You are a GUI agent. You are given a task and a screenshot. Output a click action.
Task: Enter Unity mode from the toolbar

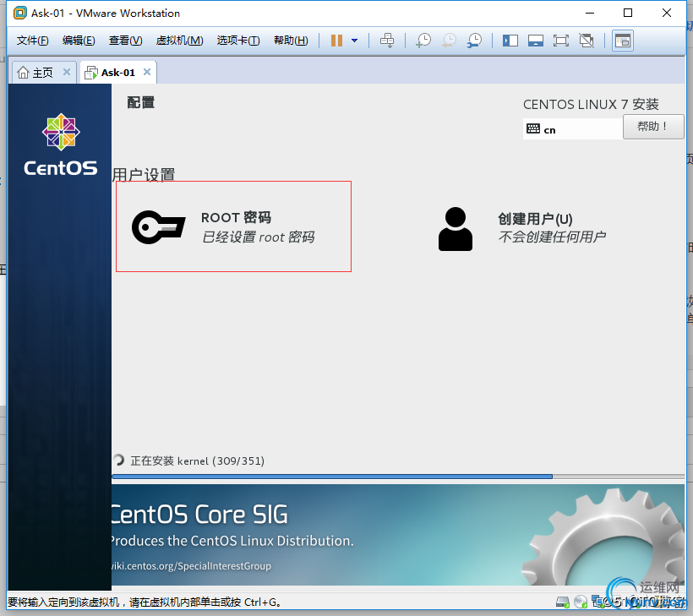tap(587, 41)
